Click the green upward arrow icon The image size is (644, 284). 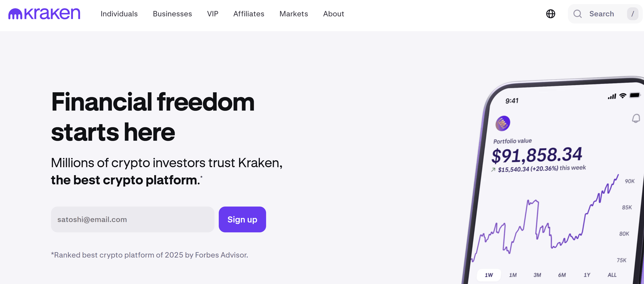click(493, 170)
